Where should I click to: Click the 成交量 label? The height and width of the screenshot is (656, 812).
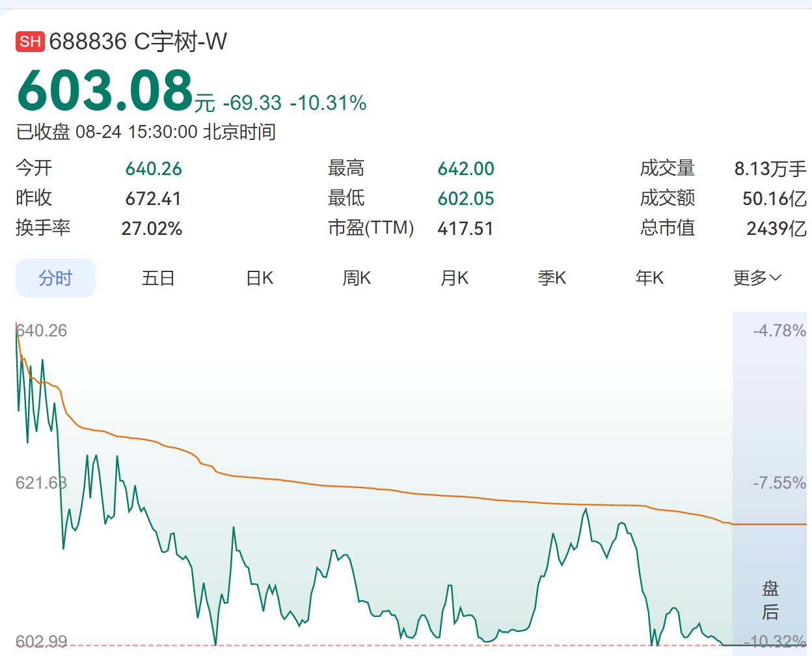click(668, 168)
